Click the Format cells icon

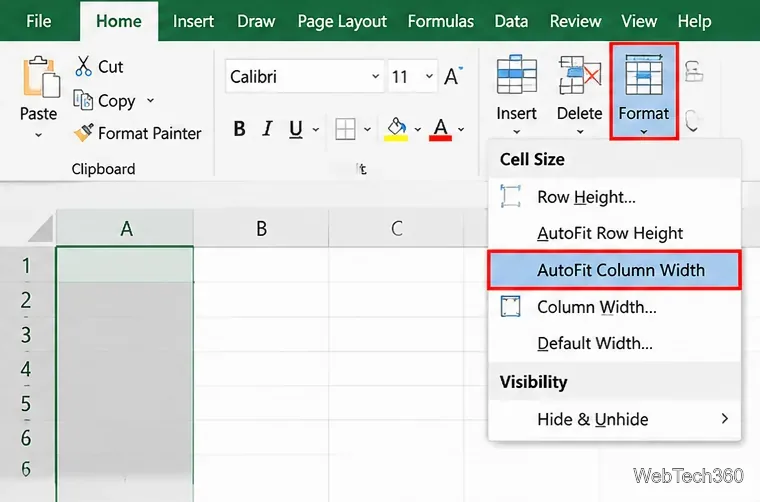644,74
